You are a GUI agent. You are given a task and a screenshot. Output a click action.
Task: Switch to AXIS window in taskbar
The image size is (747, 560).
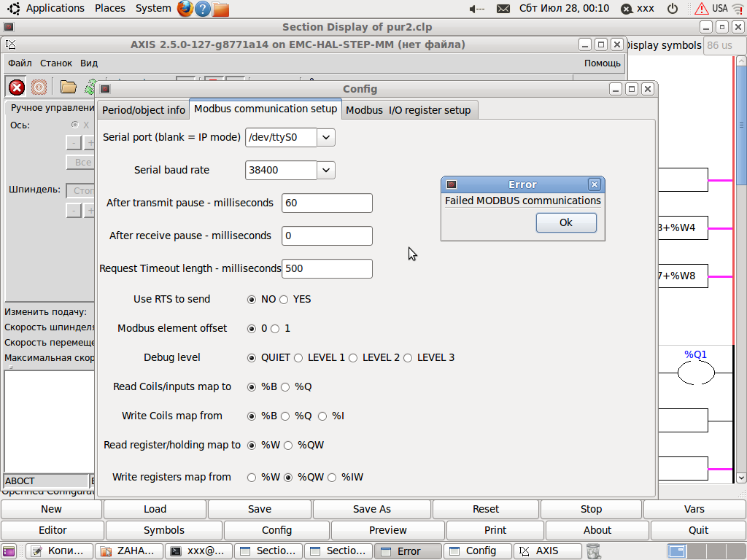pyautogui.click(x=547, y=551)
